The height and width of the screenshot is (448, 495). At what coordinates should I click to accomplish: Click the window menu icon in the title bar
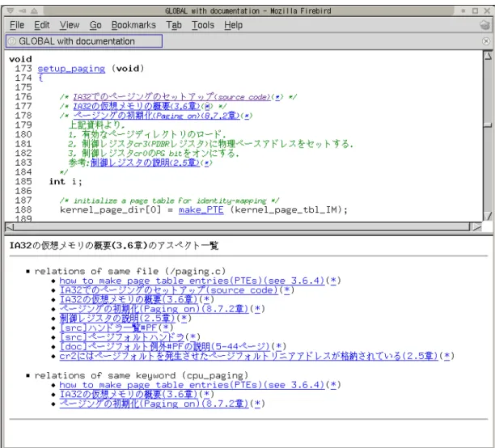pyautogui.click(x=10, y=11)
